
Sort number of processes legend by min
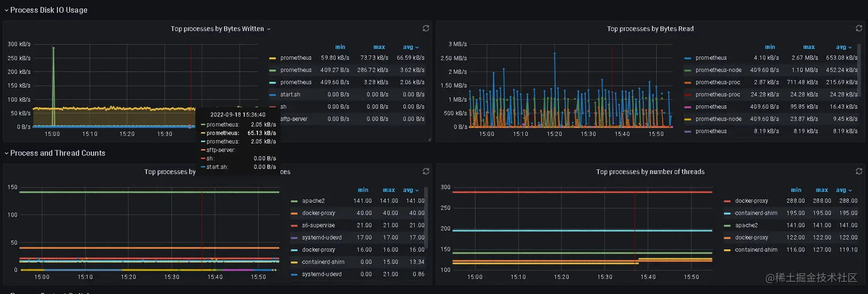(x=363, y=190)
